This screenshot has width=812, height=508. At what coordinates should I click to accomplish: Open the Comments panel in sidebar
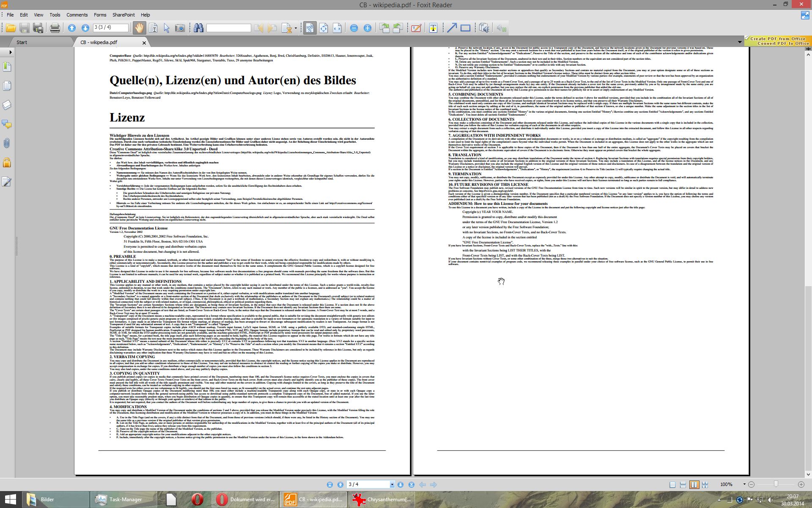tap(7, 124)
